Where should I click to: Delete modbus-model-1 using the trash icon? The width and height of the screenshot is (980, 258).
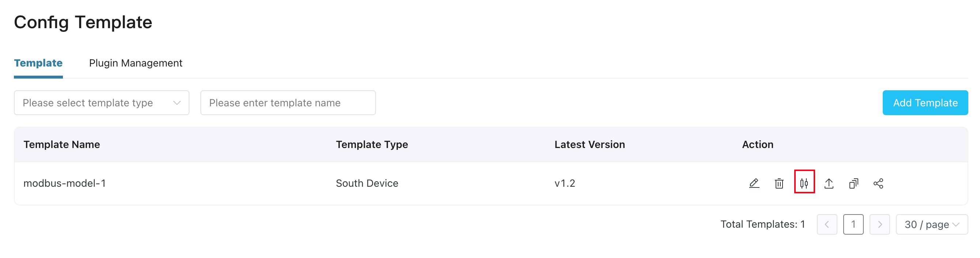(779, 183)
